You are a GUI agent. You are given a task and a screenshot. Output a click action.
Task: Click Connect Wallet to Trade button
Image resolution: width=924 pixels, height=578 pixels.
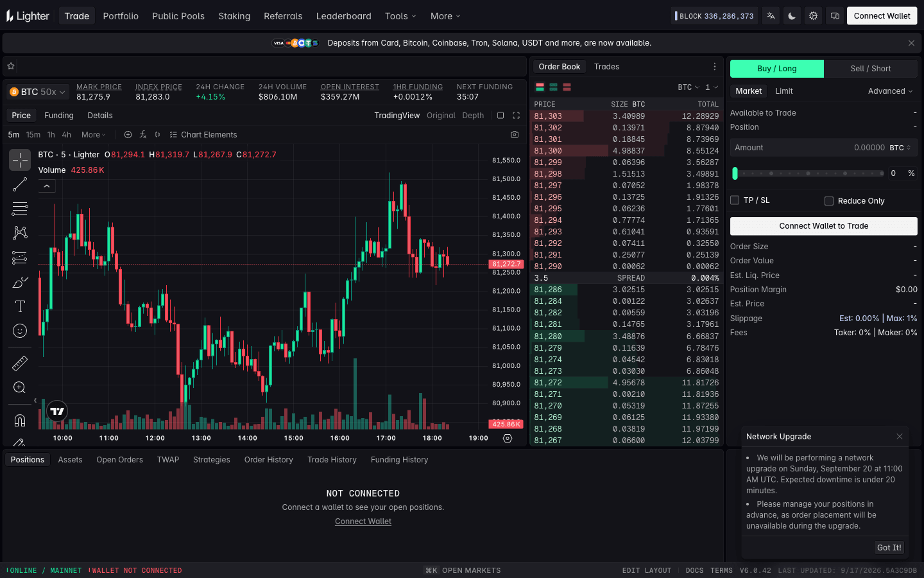tap(824, 226)
